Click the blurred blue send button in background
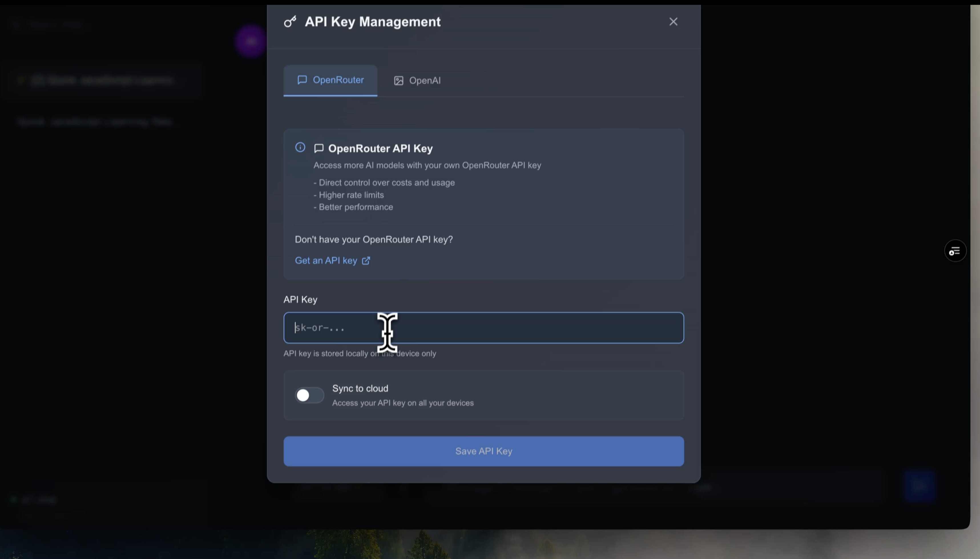This screenshot has height=559, width=980. click(x=919, y=486)
